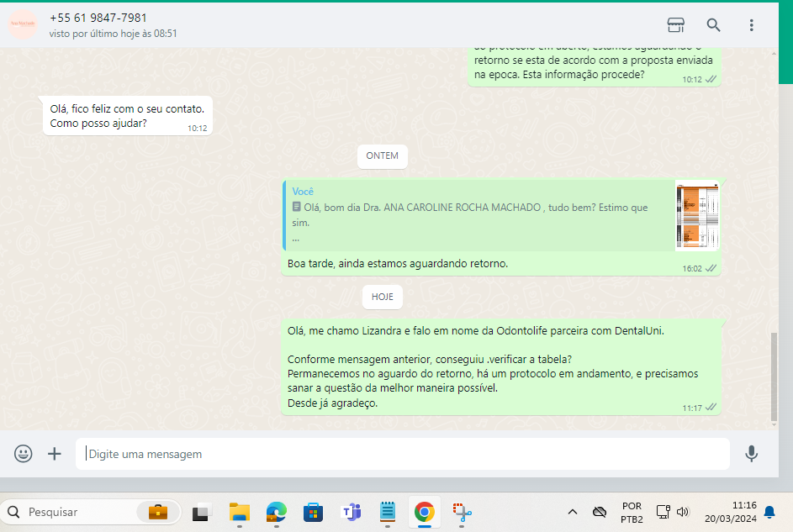Click the plus attach icon

click(x=55, y=454)
